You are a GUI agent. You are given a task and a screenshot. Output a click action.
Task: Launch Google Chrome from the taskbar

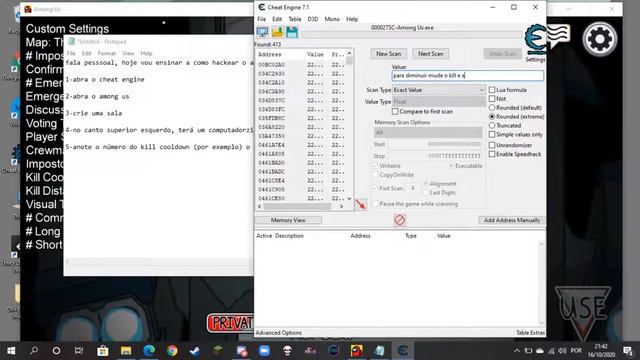(172, 351)
